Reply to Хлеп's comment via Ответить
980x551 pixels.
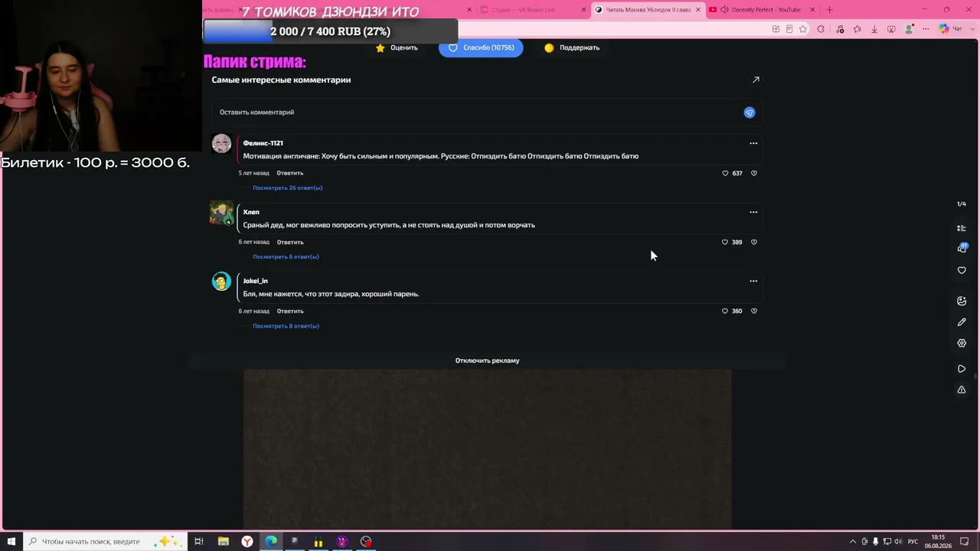point(290,242)
